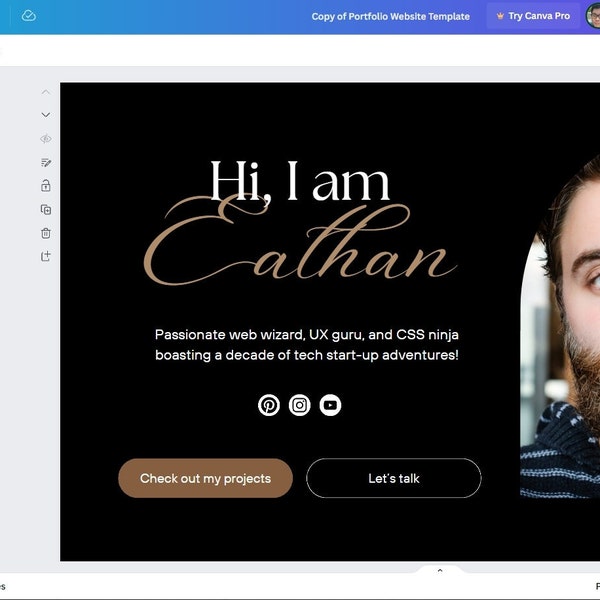Click the Try Canva Pro button
This screenshot has height=600, width=600.
coord(533,16)
